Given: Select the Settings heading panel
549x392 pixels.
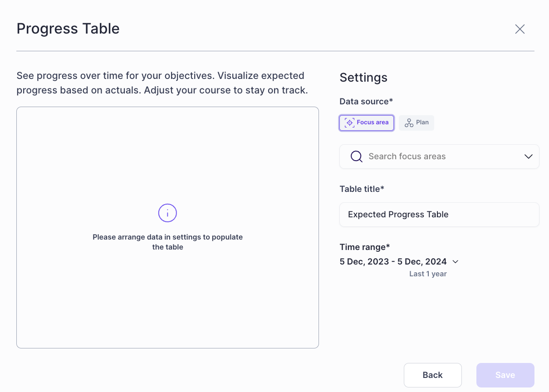Looking at the screenshot, I should [363, 78].
